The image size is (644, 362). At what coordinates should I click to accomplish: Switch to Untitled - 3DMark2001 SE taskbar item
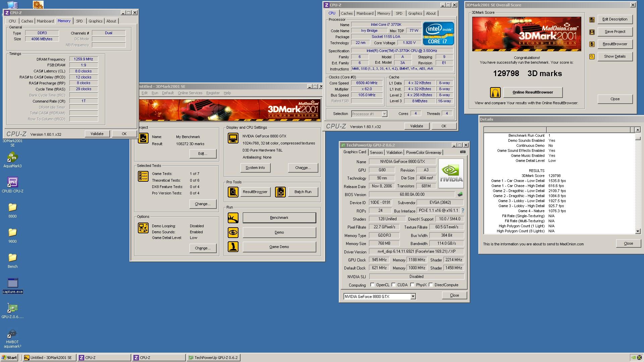49,358
